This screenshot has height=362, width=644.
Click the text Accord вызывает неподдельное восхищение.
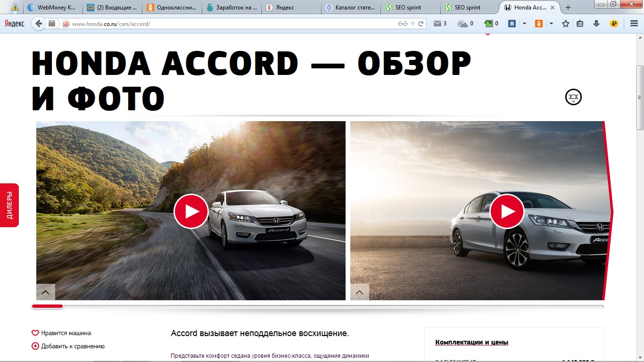tap(260, 333)
